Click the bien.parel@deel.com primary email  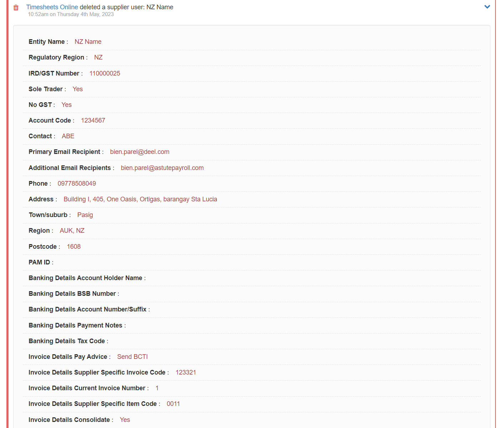[x=140, y=152]
